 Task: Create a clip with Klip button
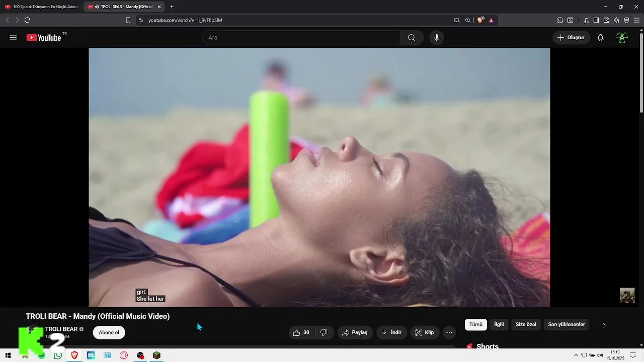tap(424, 332)
